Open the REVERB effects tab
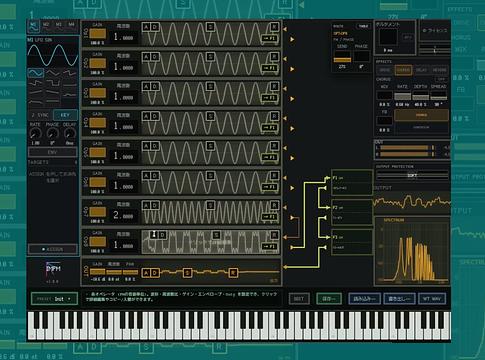485x360 pixels. 440,70
